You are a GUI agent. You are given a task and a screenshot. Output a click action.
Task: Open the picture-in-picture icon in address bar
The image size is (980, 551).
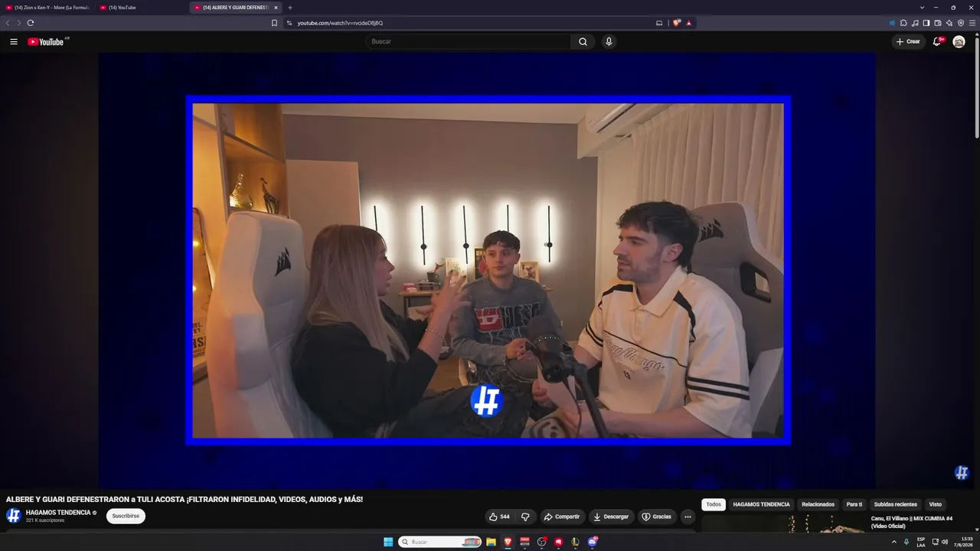[x=659, y=23]
